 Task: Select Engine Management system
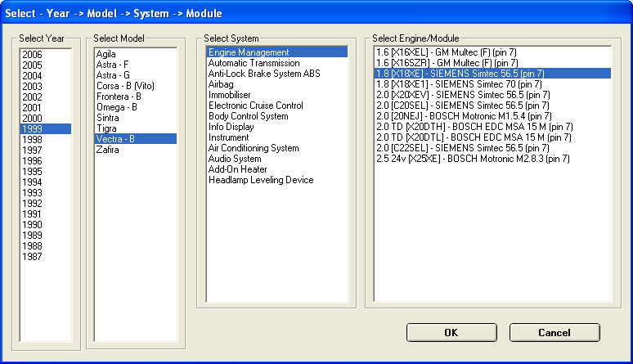(277, 52)
